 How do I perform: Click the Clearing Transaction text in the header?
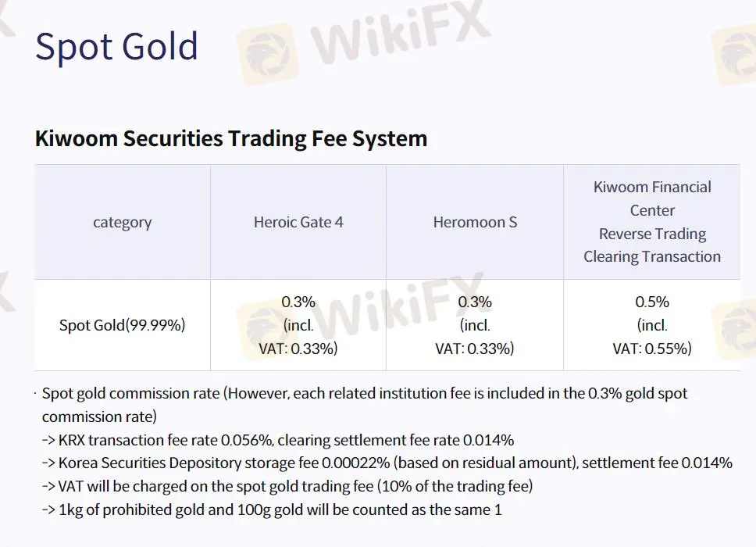tap(652, 256)
